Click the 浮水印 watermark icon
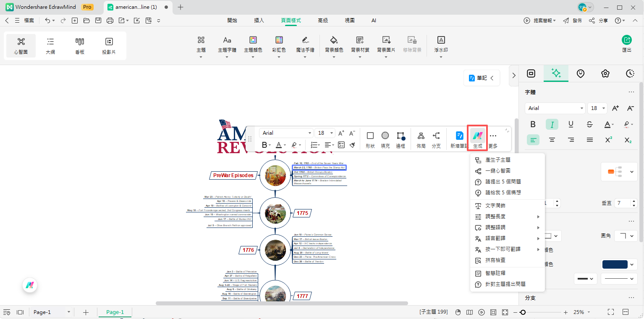Viewport: 644px width, 319px height. 441,40
